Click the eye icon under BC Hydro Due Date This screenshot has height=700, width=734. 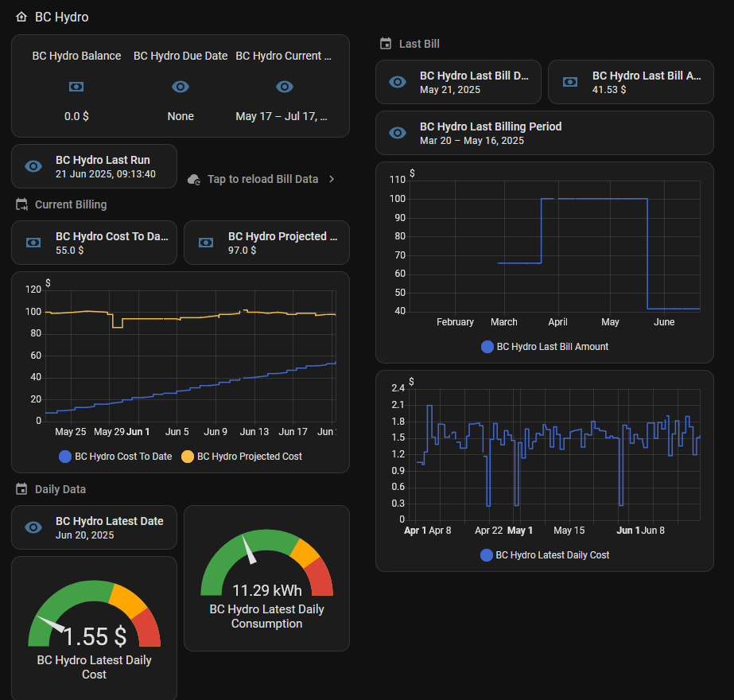[181, 87]
